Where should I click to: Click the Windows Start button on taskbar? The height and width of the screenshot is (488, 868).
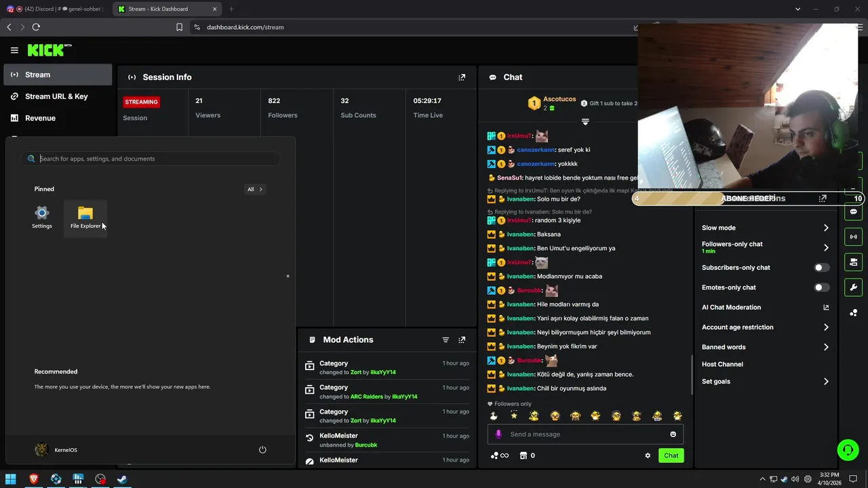(11, 479)
